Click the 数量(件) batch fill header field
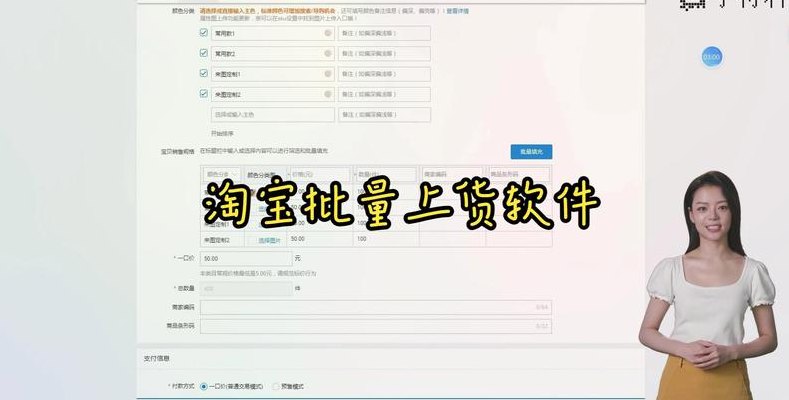Screen dimensions: 789x400 coord(386,174)
